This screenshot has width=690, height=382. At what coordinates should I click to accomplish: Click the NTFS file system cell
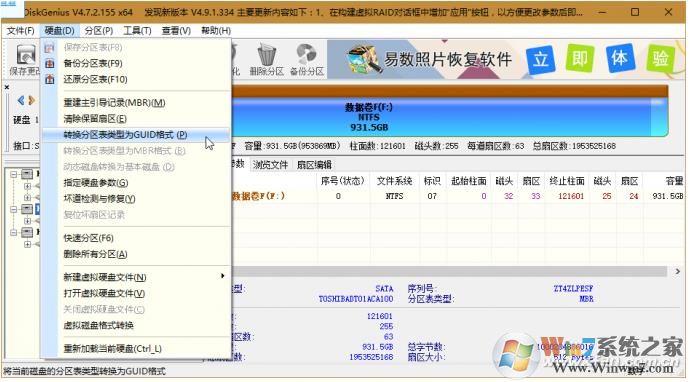394,196
